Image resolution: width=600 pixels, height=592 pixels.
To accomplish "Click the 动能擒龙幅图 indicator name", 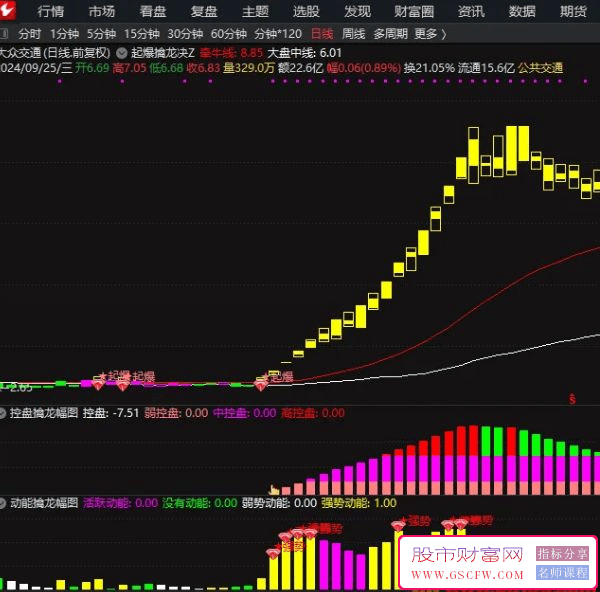I will coord(44,503).
